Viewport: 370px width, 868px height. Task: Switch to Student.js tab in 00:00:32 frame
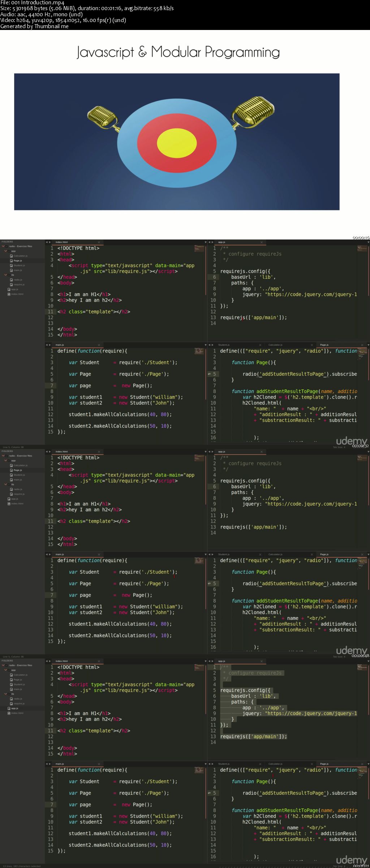(238, 345)
